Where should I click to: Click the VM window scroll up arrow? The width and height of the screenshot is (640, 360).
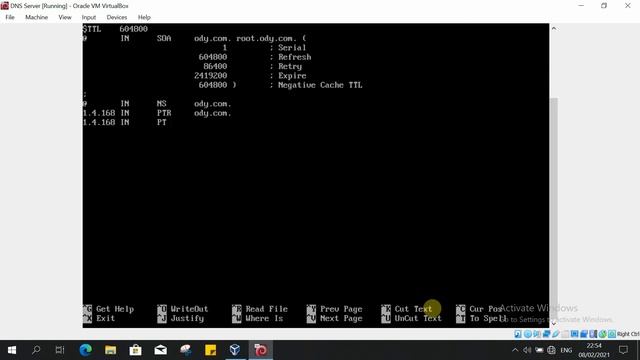pos(554,29)
